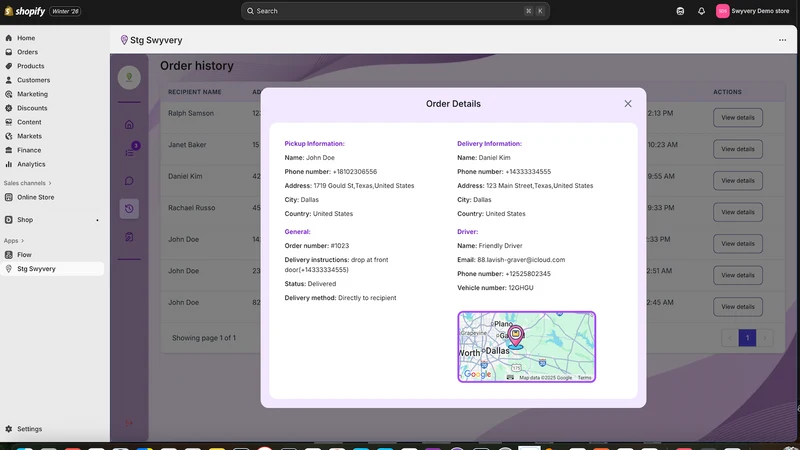Viewport: 800px width, 450px height.
Task: Open the Sidekick assistant icon in top bar
Action: point(680,11)
